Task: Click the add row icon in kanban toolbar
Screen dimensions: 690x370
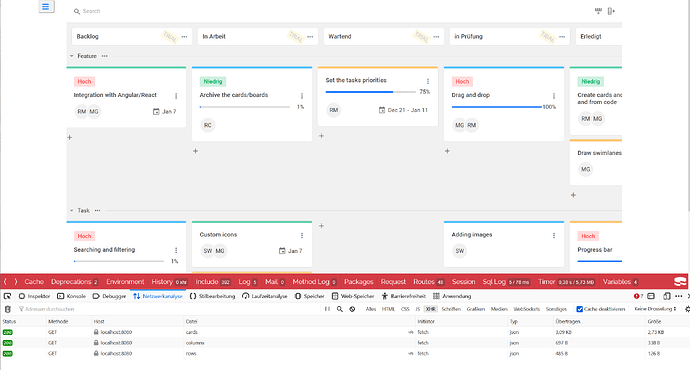Action: coord(598,11)
